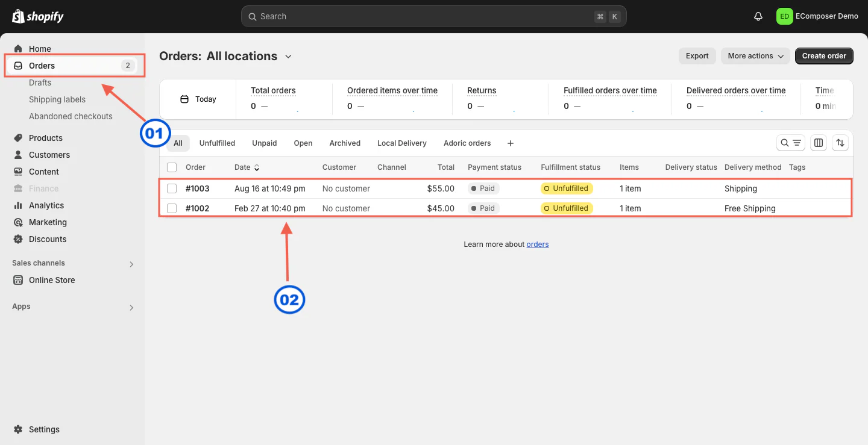This screenshot has height=445, width=868.
Task: Click the $45.00 total cell
Action: [x=441, y=208]
